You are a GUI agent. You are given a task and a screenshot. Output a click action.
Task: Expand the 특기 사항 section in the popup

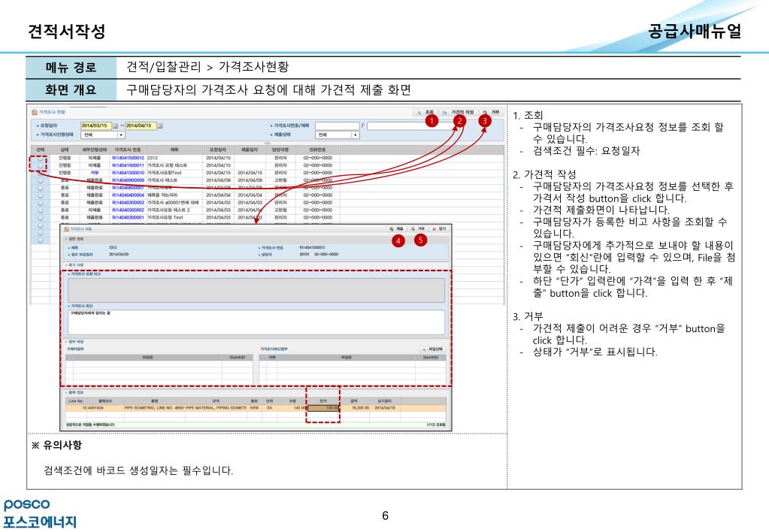67,265
